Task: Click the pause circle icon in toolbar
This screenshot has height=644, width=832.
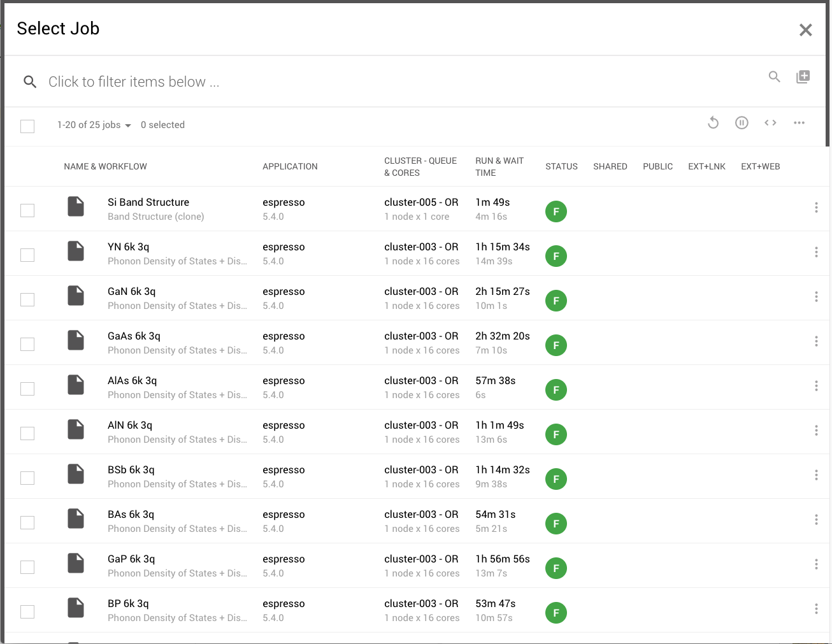Action: pos(742,123)
